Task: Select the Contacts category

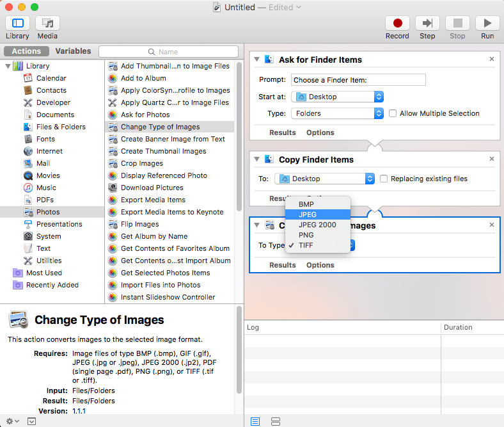Action: click(x=51, y=90)
